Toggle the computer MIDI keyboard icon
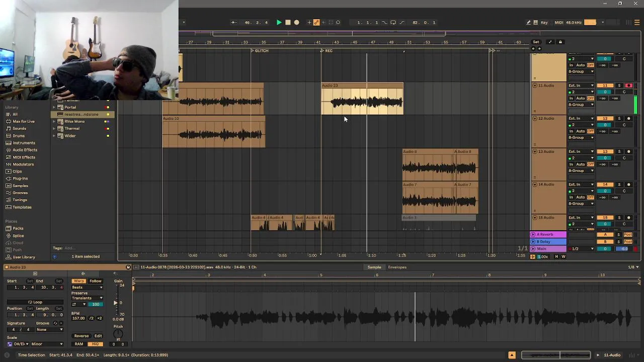The width and height of the screenshot is (644, 362). pyautogui.click(x=535, y=22)
